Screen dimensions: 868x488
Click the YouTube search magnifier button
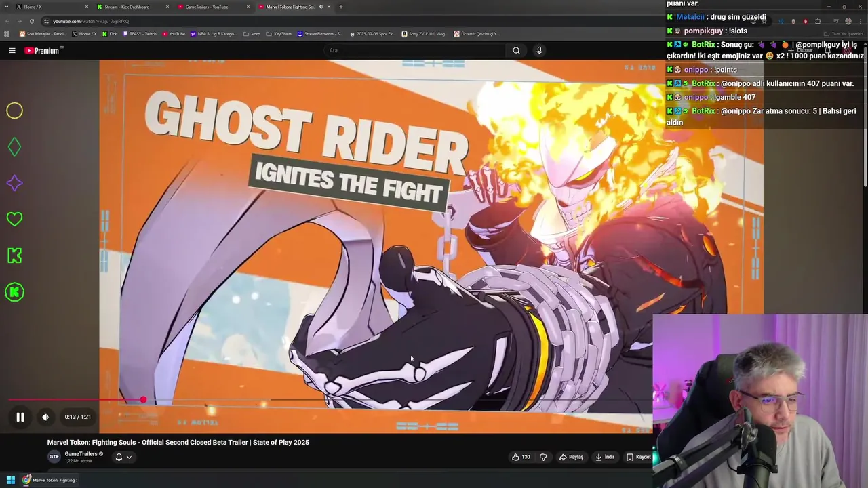click(516, 50)
